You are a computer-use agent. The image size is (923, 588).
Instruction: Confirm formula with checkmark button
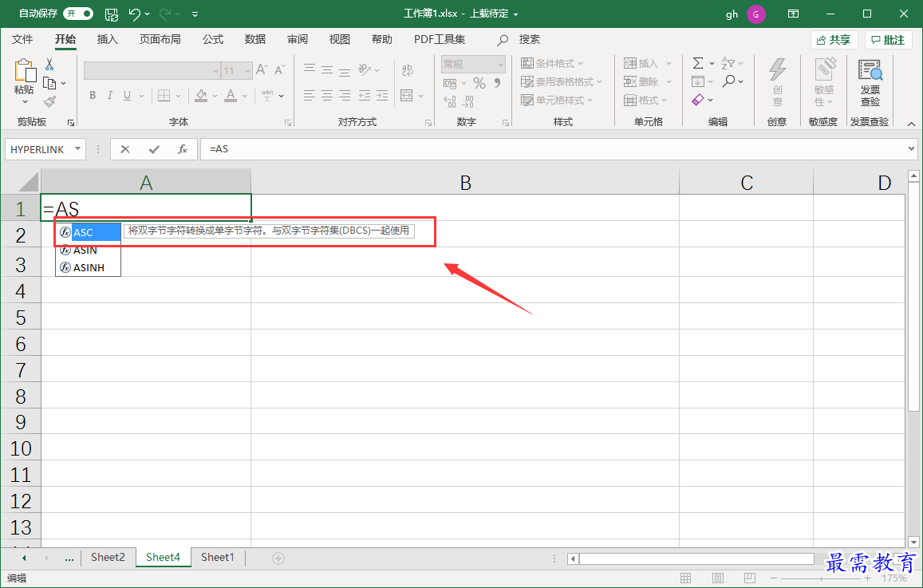(x=154, y=149)
